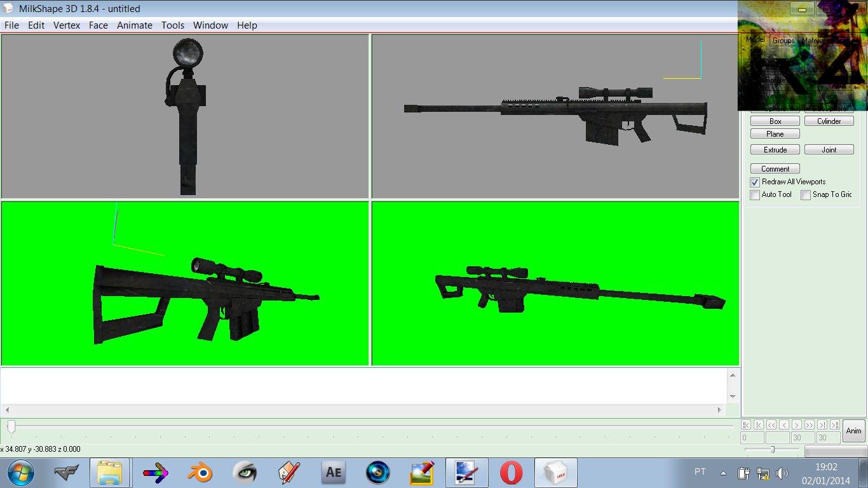Switch to the Groups tab

[x=783, y=41]
